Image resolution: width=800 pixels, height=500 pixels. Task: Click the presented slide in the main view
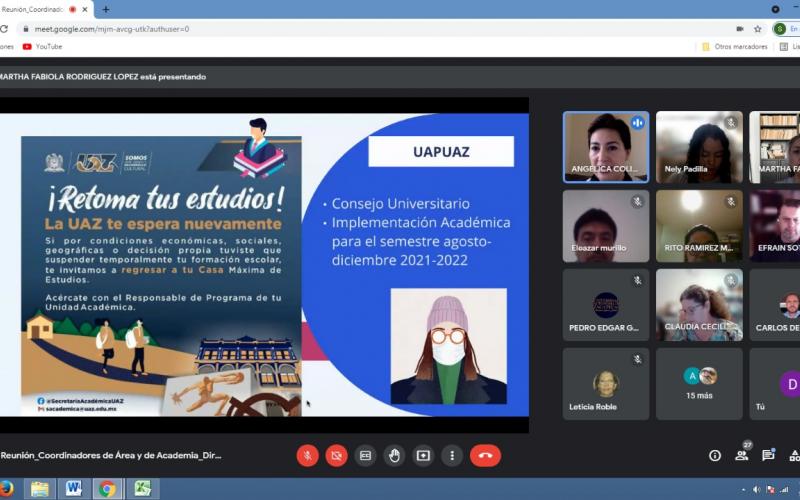pyautogui.click(x=264, y=265)
